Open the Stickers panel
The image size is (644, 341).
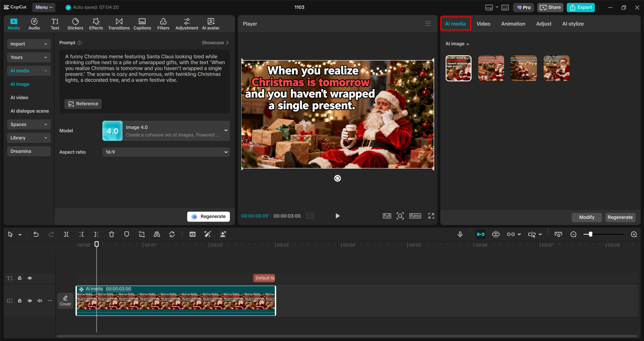pyautogui.click(x=75, y=23)
